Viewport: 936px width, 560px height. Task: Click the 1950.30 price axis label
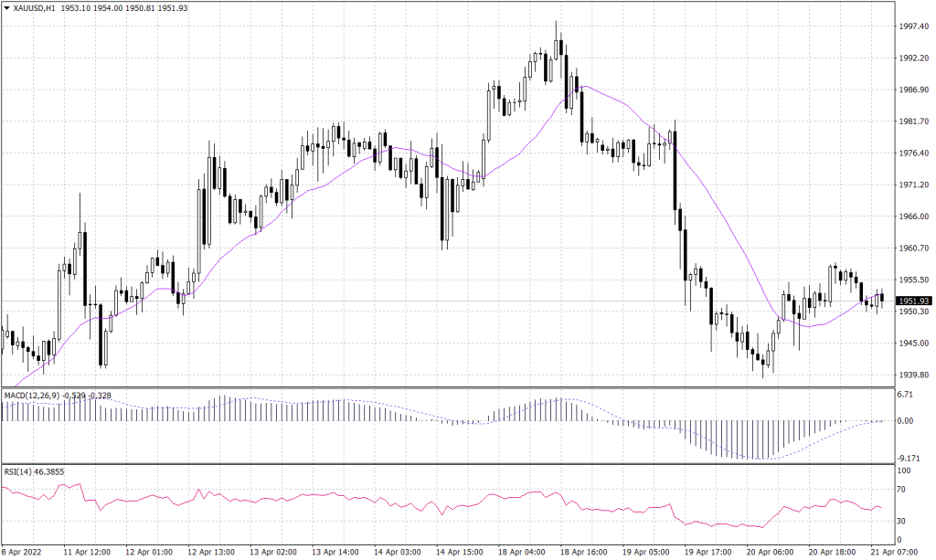pyautogui.click(x=914, y=312)
